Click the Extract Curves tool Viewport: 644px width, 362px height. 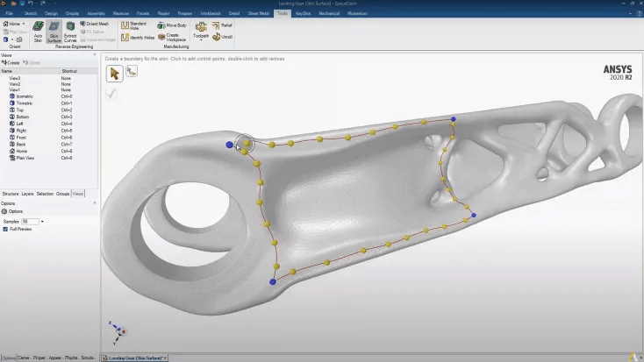click(70, 31)
